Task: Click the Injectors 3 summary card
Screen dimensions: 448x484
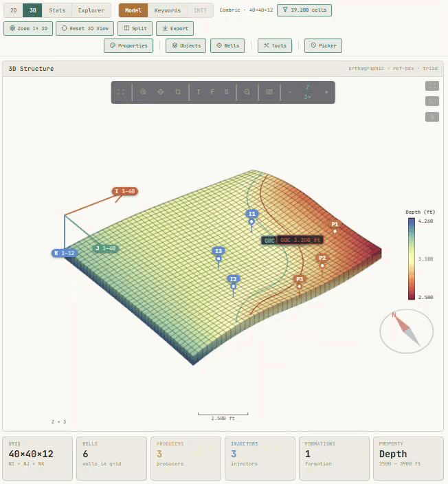Action: 260,459
